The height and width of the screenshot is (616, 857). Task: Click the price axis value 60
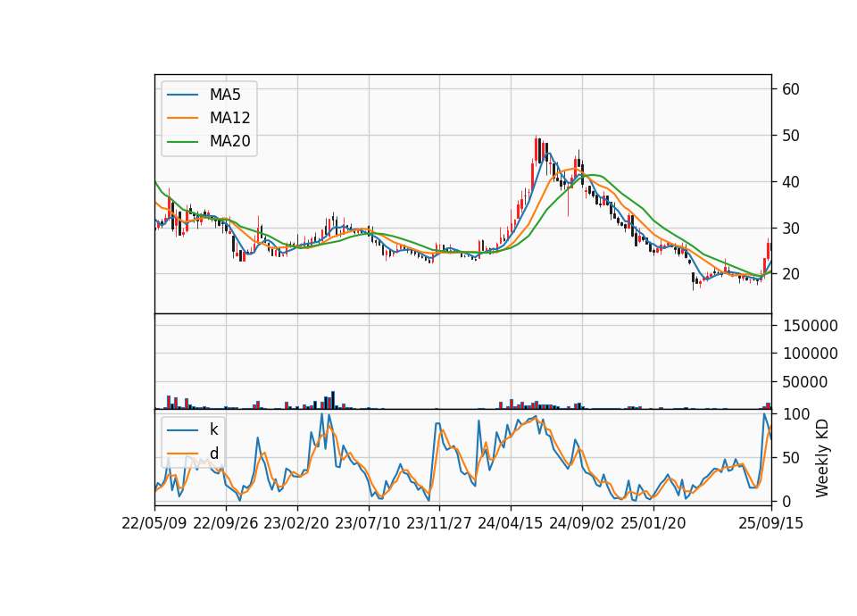click(x=791, y=89)
